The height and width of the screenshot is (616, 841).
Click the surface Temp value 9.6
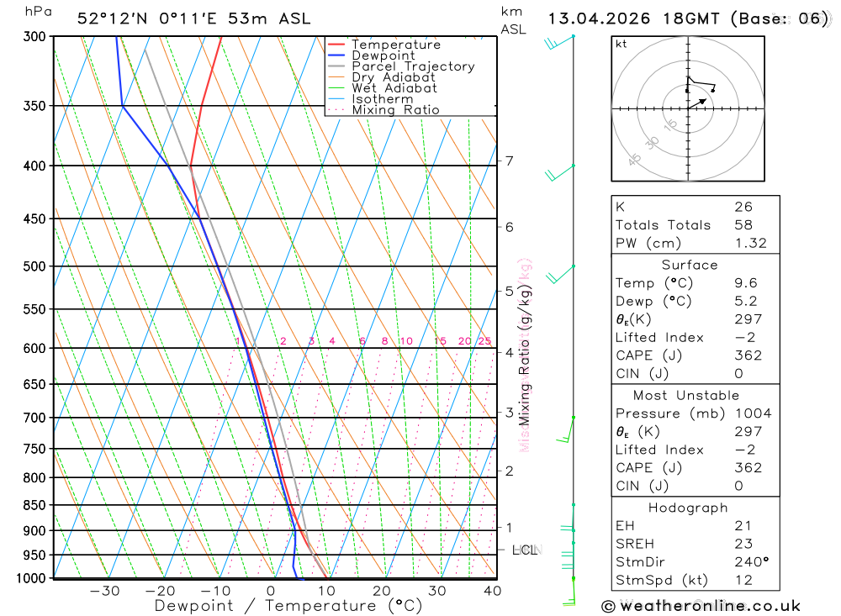tap(745, 283)
